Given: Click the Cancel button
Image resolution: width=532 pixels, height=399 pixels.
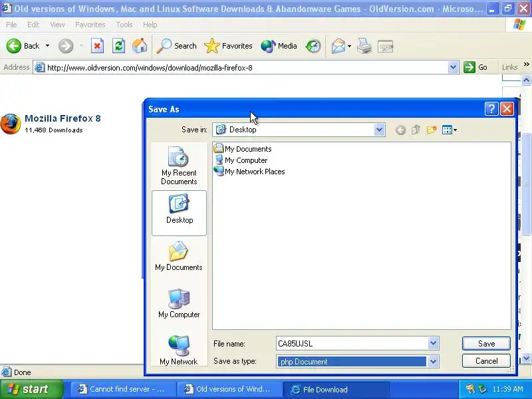Looking at the screenshot, I should point(486,361).
